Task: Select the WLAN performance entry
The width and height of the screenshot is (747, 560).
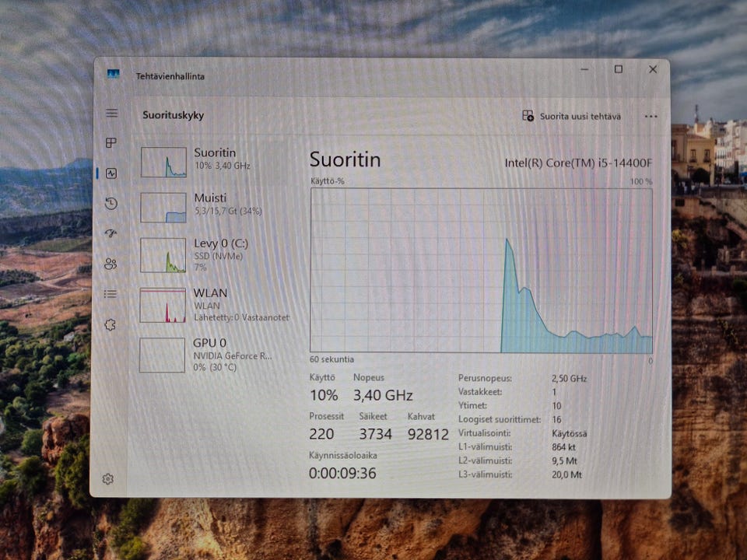Action: point(216,305)
